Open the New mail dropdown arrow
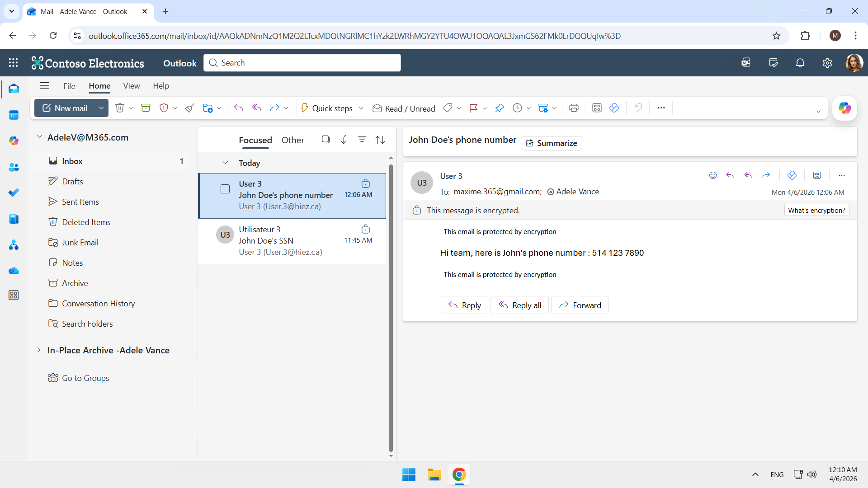 [x=101, y=108]
